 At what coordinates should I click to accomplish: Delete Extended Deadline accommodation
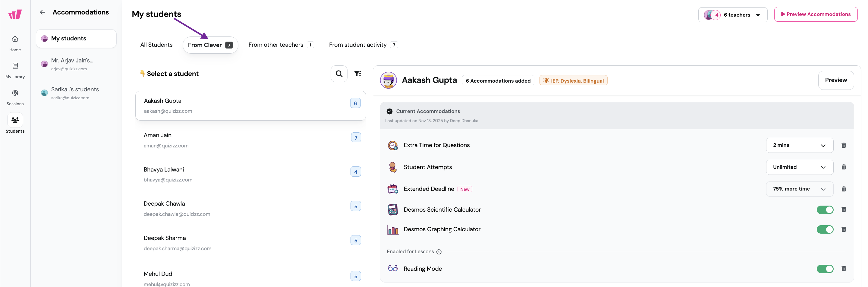(844, 189)
